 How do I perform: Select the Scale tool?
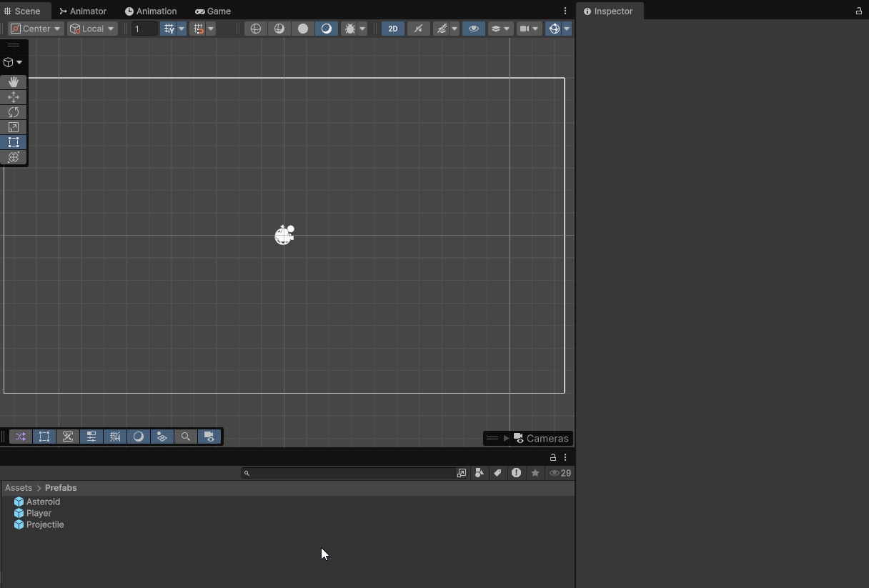tap(14, 127)
